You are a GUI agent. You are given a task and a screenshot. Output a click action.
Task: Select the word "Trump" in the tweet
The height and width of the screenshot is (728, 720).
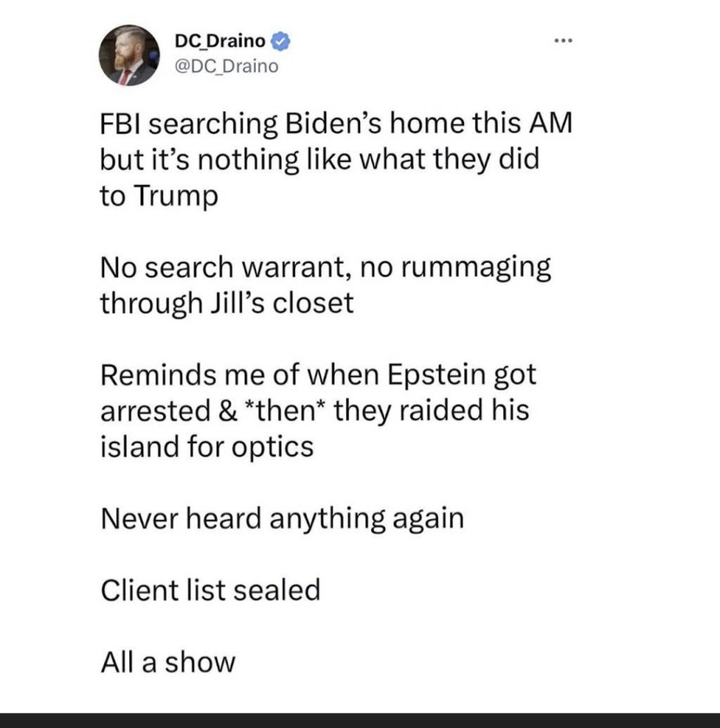176,195
